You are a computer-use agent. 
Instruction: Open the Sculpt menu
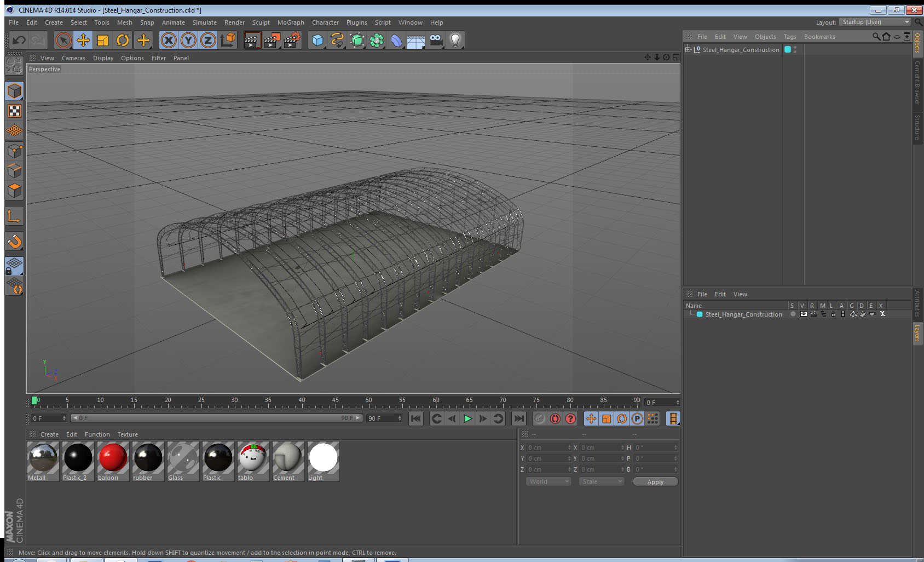[x=261, y=22]
